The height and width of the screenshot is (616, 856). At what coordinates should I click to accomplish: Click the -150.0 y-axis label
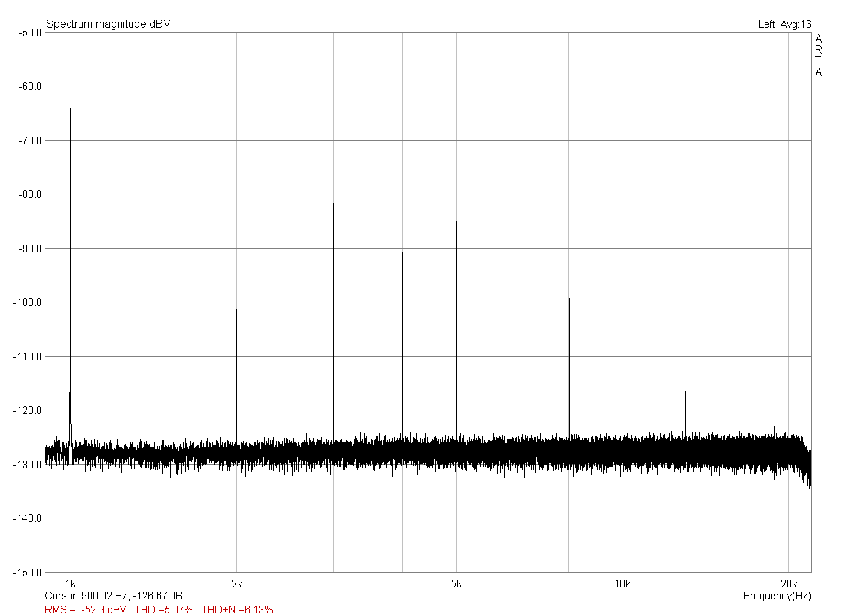[x=27, y=572]
